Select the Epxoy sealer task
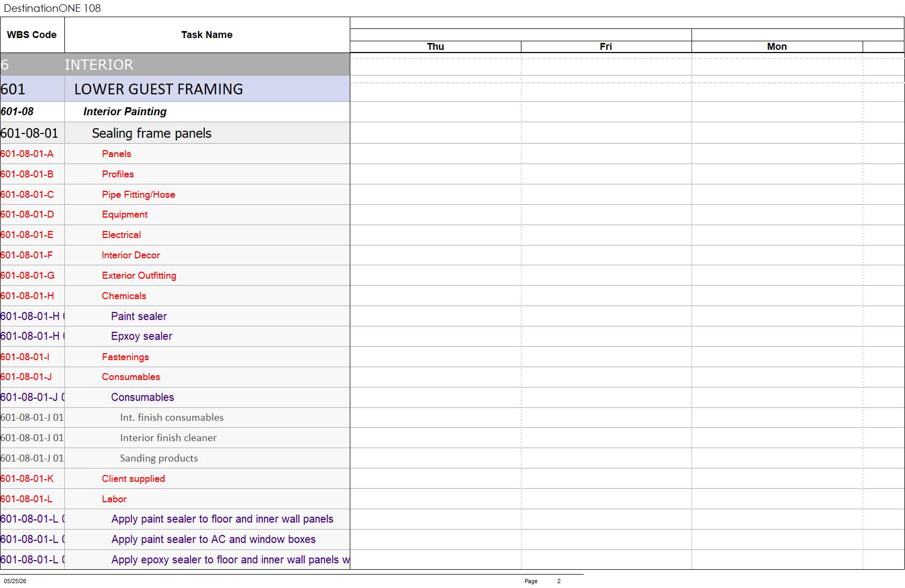 click(x=142, y=336)
